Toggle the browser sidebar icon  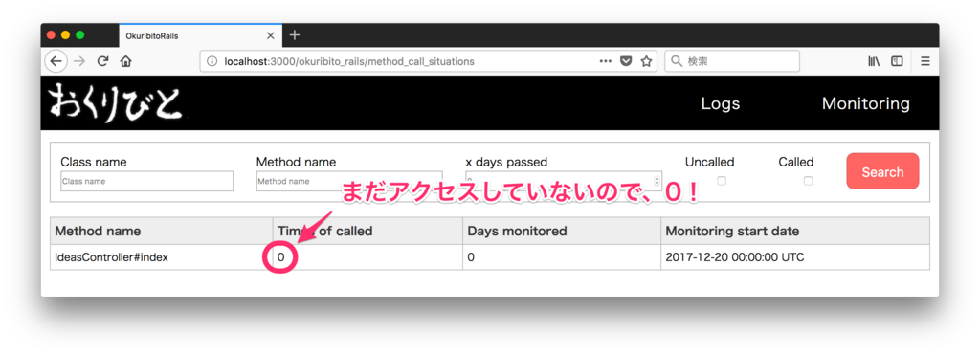897,61
